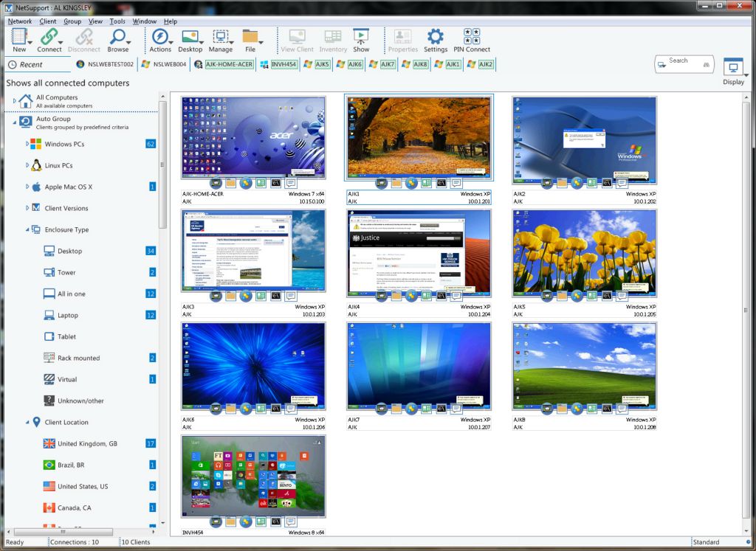Expand the Windows PCs tree node
Screen dimensions: 756x551
coord(27,144)
